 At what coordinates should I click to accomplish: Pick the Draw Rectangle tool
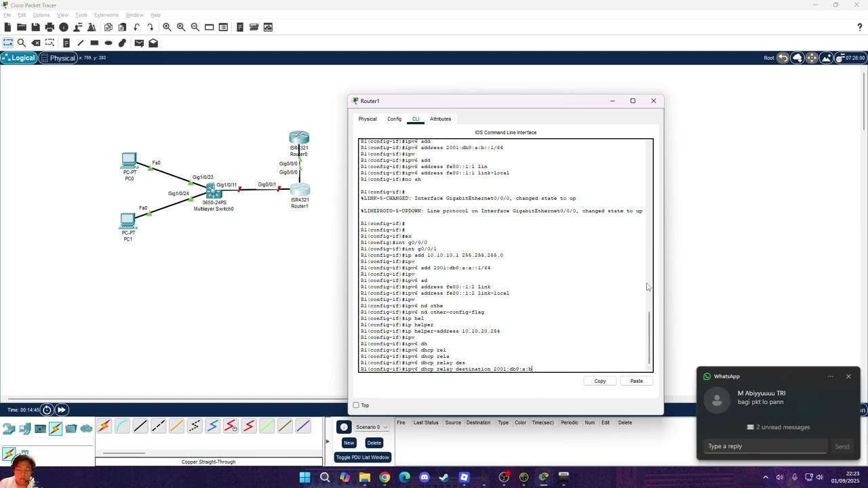[94, 43]
